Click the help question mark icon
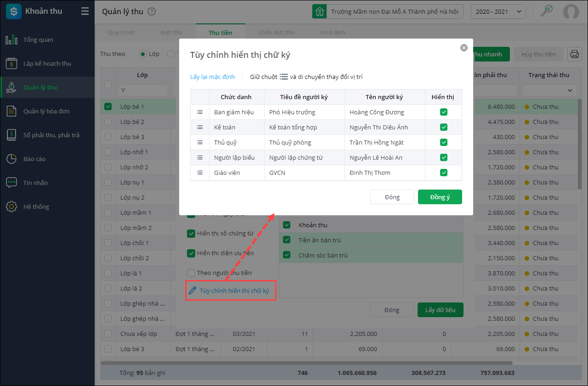Viewport: 588px width, 386px height. pos(152,12)
